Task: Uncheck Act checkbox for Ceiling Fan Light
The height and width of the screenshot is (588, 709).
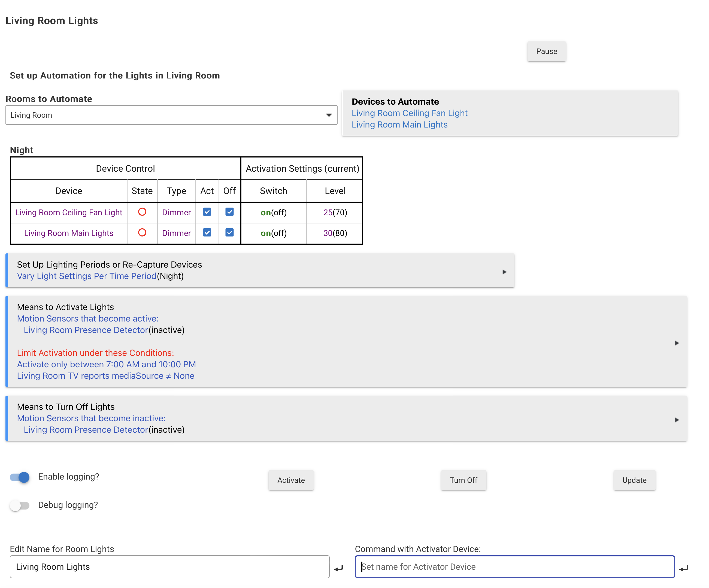Action: point(207,212)
